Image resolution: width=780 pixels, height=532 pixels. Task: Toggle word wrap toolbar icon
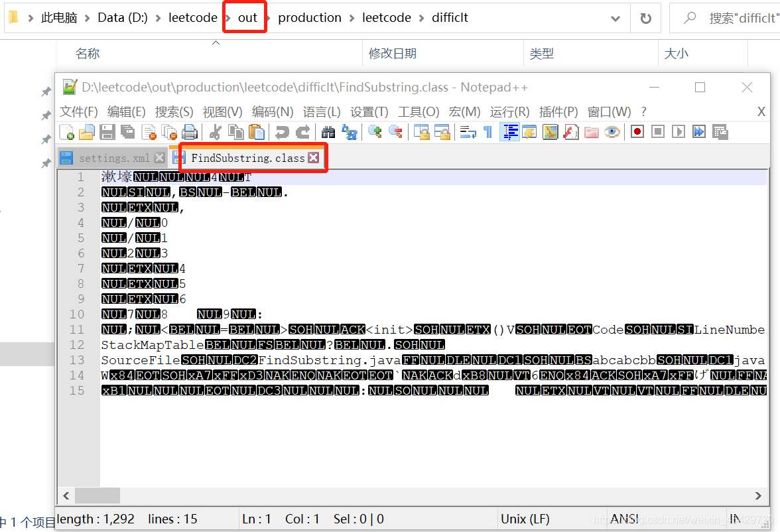tap(468, 132)
